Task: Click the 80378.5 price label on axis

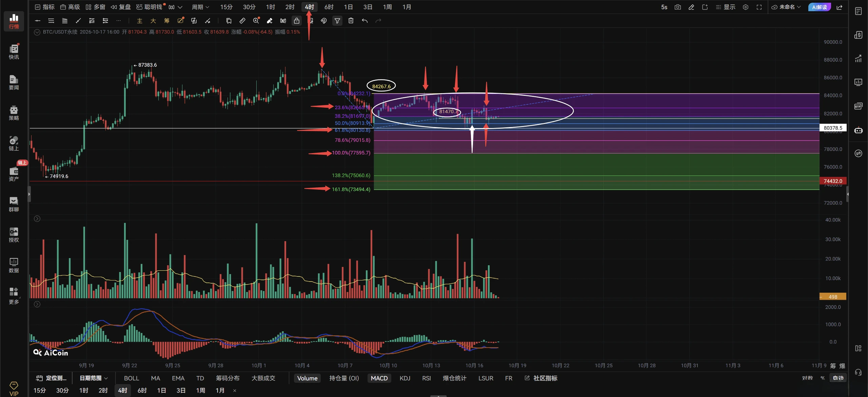Action: coord(833,128)
